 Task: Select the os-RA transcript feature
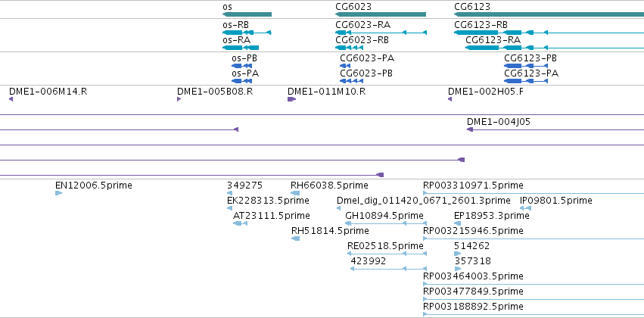[240, 48]
